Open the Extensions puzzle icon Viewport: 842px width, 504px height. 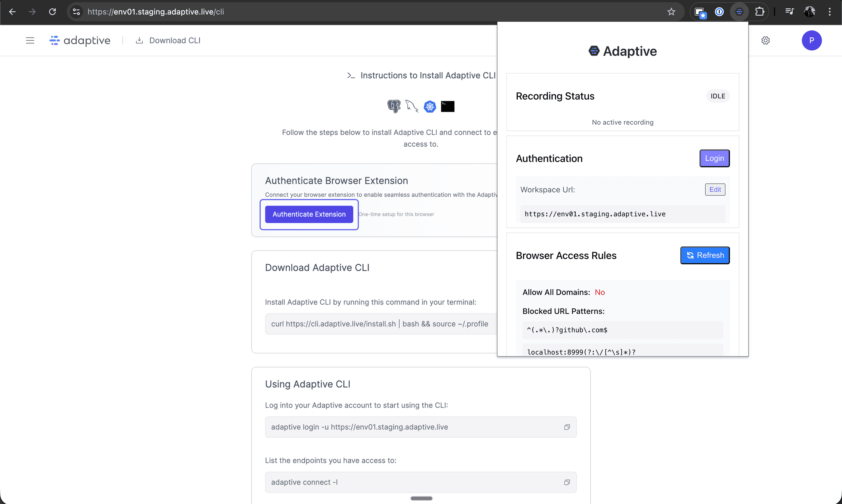(760, 12)
